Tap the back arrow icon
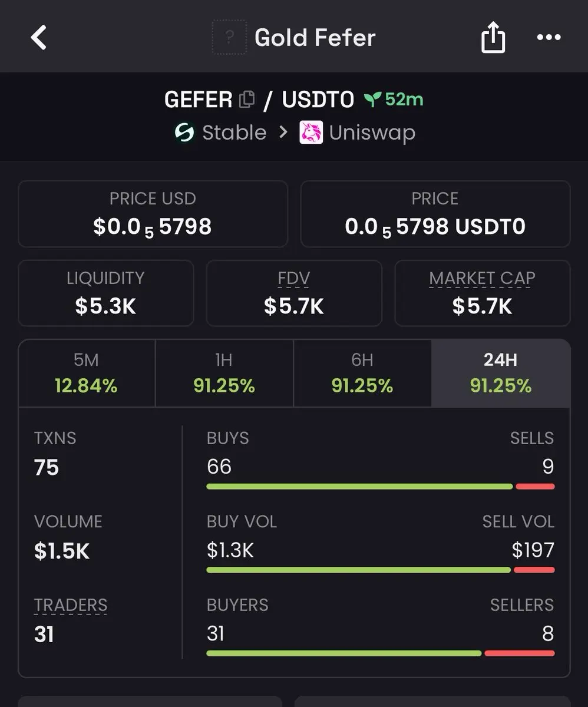This screenshot has height=707, width=588. coord(39,38)
